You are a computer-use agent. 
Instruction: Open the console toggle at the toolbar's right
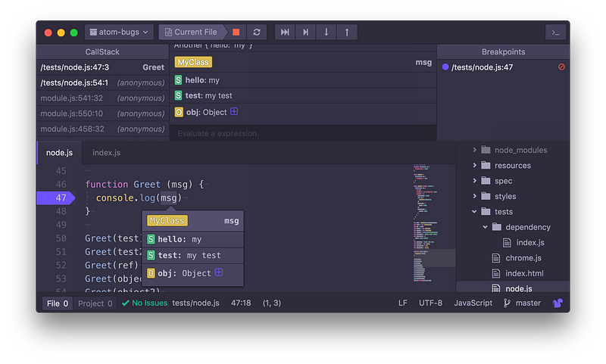coord(556,33)
